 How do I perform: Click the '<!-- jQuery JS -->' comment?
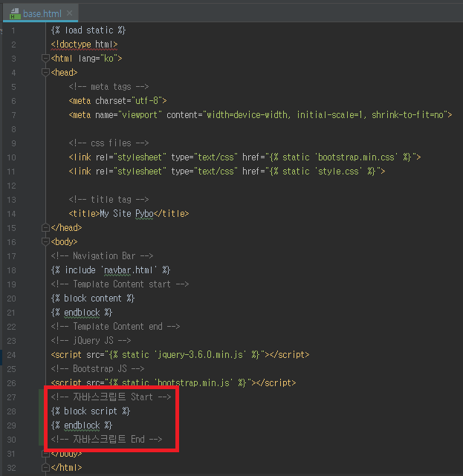coord(91,341)
